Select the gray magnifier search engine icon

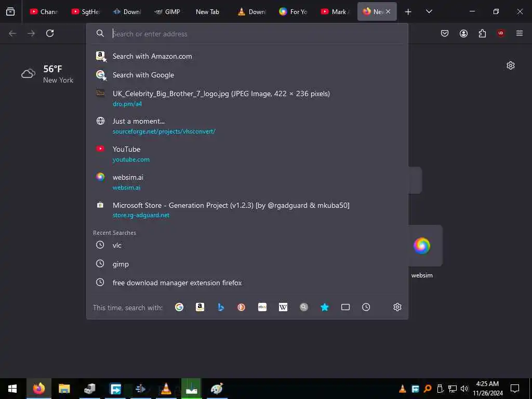point(303,307)
